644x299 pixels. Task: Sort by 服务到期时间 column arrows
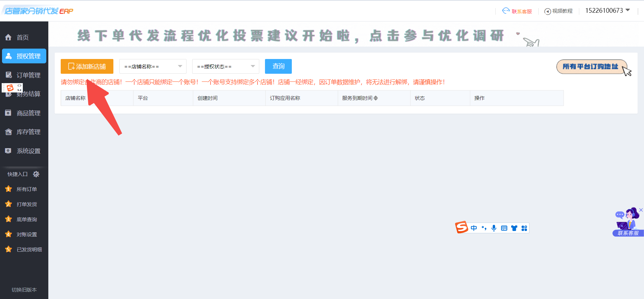(x=376, y=98)
